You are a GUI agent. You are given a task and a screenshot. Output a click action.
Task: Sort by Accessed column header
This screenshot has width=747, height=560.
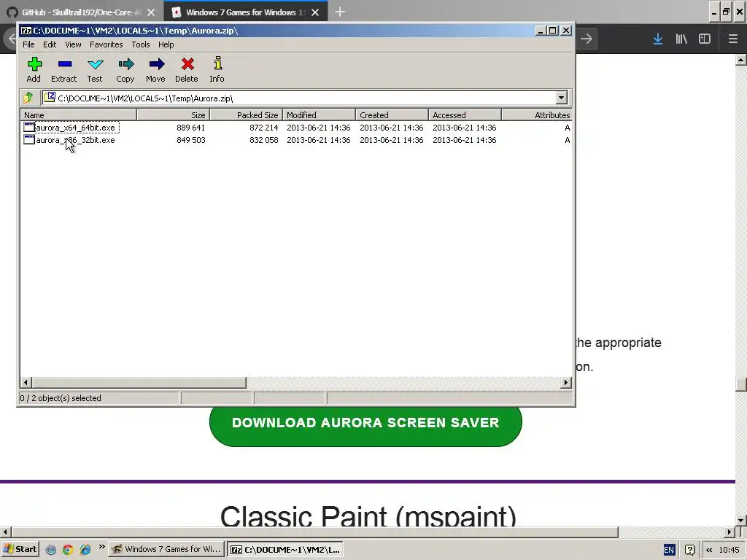(x=465, y=114)
